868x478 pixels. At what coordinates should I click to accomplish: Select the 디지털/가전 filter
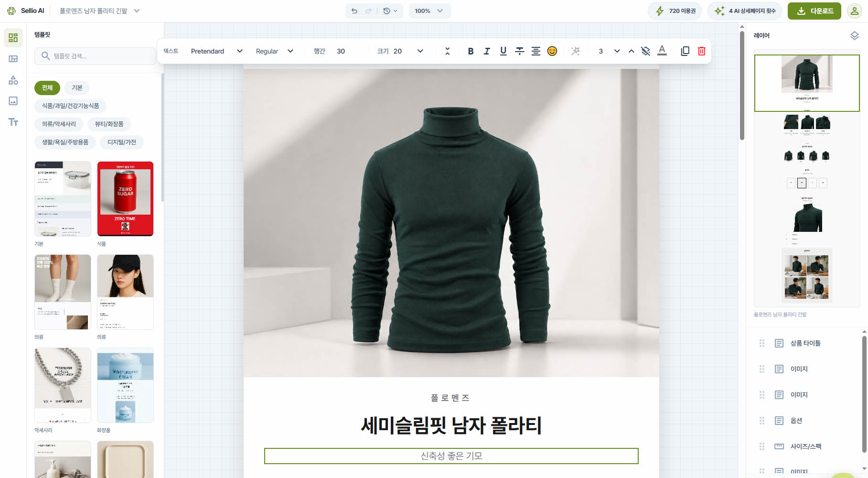pos(122,142)
